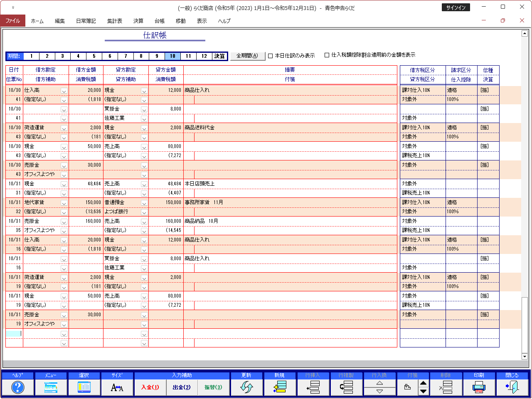
Task: Open the 移動 menu
Action: coord(181,21)
